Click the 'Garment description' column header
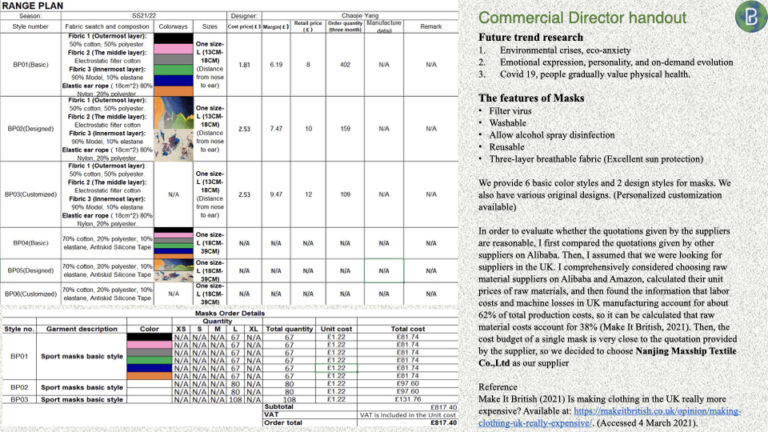The height and width of the screenshot is (432, 768). click(82, 329)
